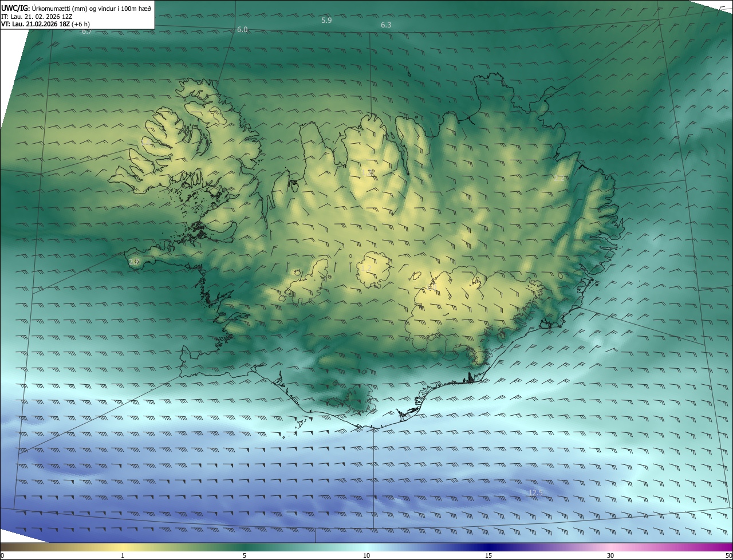The image size is (733, 560).
Task: Click the value label 2.7 near the western peninsula
Action: 135,262
